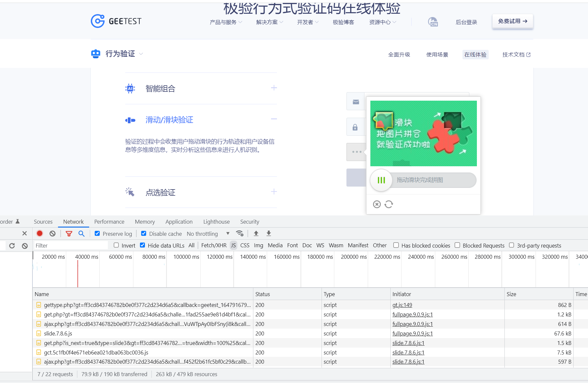Open the Memory tab

(x=145, y=222)
